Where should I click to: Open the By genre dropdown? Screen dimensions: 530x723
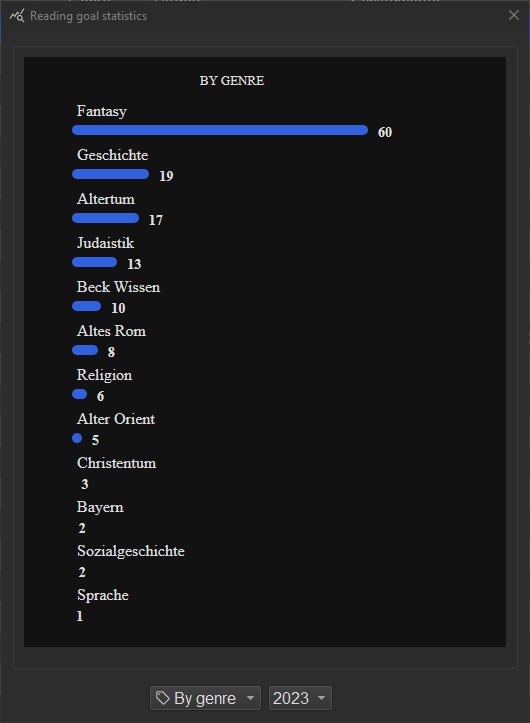205,698
